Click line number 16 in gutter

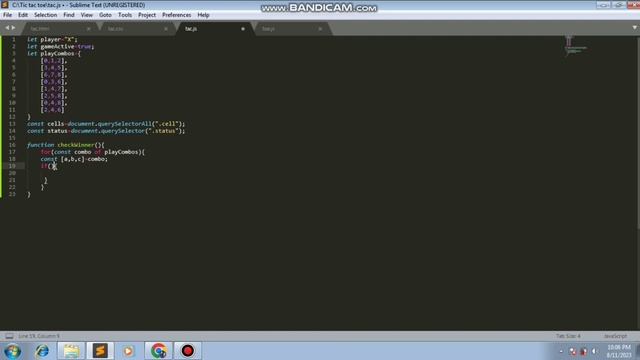(12, 145)
